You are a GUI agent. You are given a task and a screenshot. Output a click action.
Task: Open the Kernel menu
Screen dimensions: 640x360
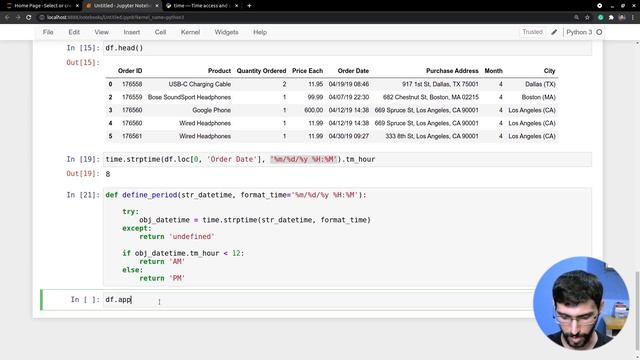[x=190, y=32]
